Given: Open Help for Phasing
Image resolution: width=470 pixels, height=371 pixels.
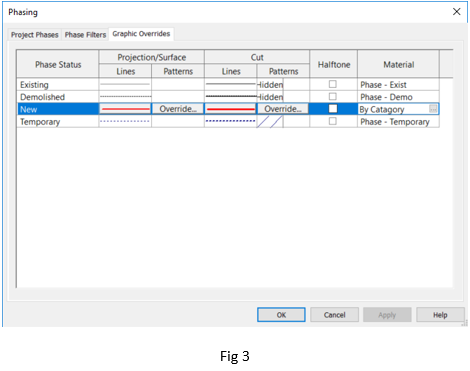Looking at the screenshot, I should 440,315.
